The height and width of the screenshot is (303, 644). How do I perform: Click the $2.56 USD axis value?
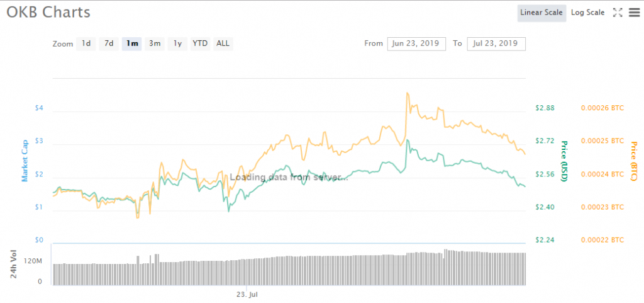click(545, 174)
